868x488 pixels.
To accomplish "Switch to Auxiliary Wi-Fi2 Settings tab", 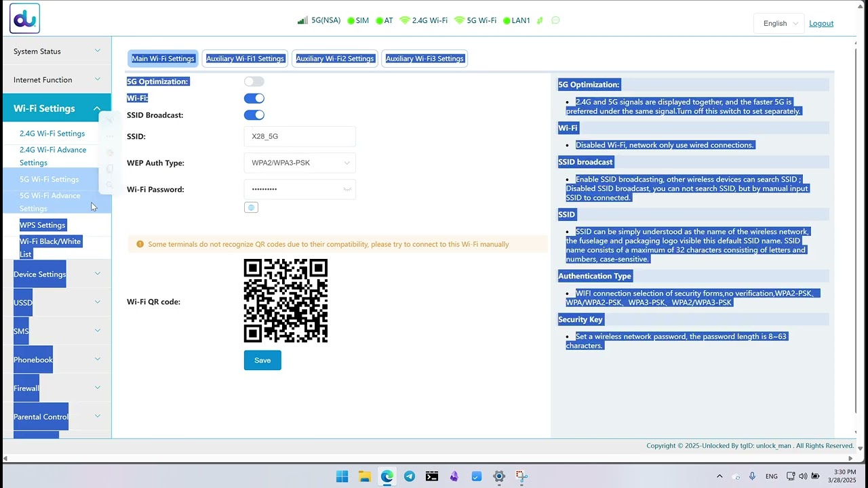I will coord(335,58).
